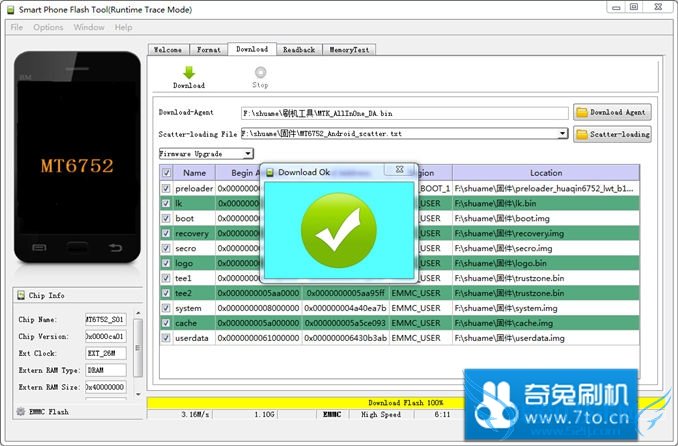
Task: Click the Download Ok dialog title icon
Action: point(270,173)
